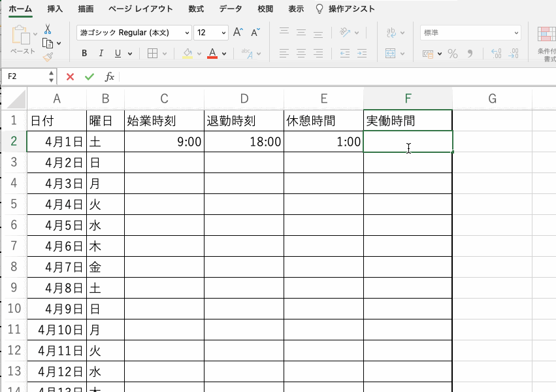The height and width of the screenshot is (392, 556).
Task: Switch to the 挿入 tab
Action: pyautogui.click(x=55, y=9)
